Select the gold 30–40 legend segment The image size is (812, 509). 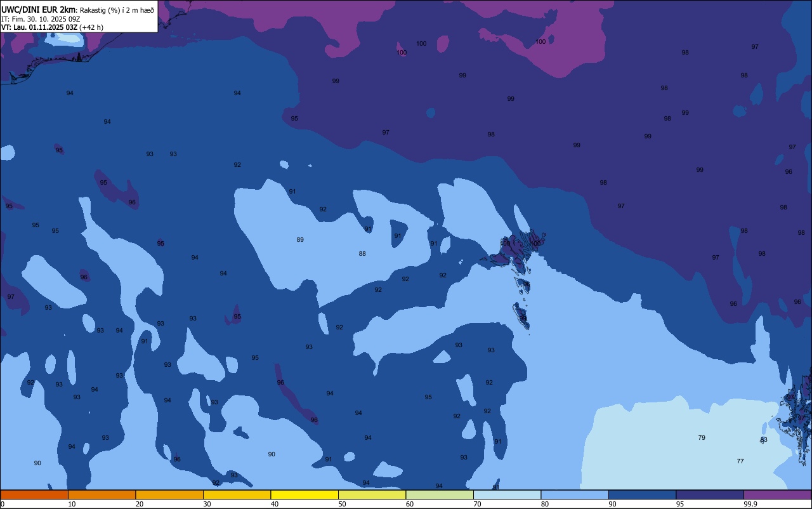[237, 494]
